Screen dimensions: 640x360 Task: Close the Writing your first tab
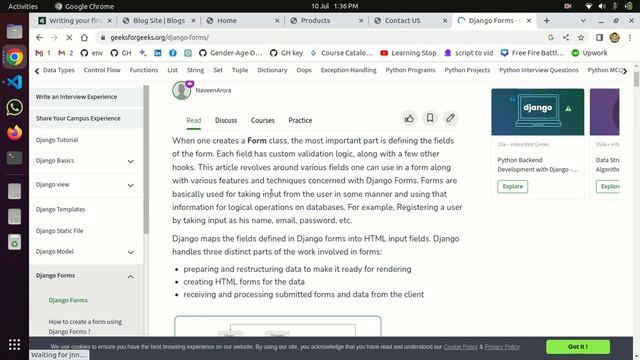coord(109,20)
